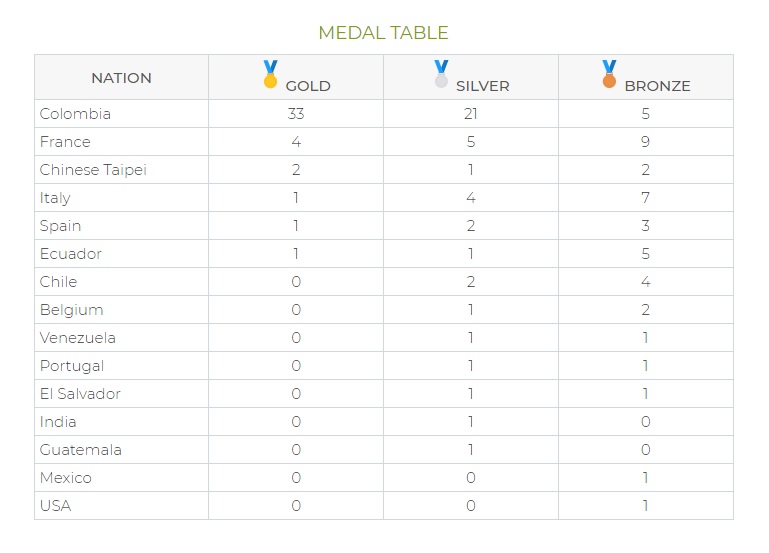
Task: Select the El Salvador row name
Action: 80,394
